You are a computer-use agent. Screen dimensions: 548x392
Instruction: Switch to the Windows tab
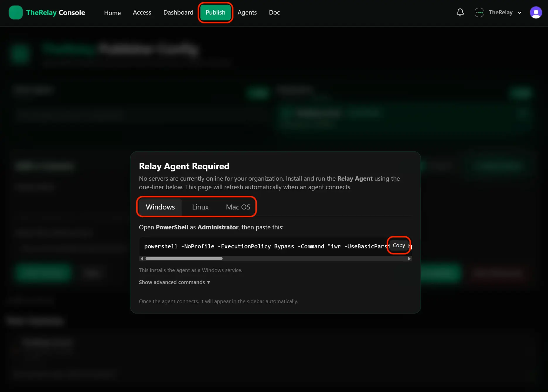[x=160, y=207]
